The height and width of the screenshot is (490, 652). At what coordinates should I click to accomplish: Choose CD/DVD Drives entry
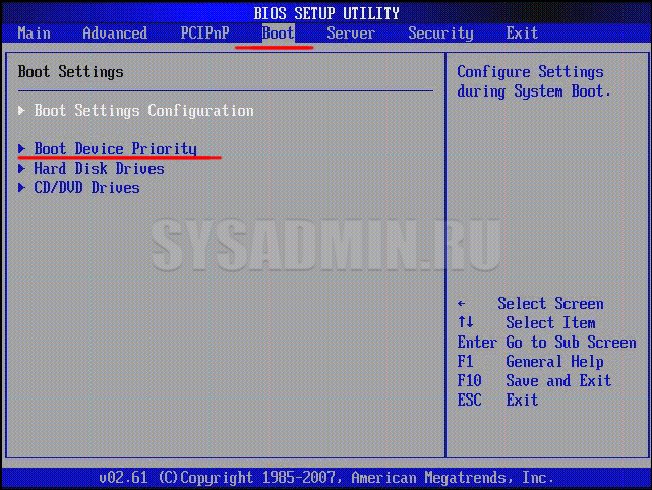[x=87, y=188]
